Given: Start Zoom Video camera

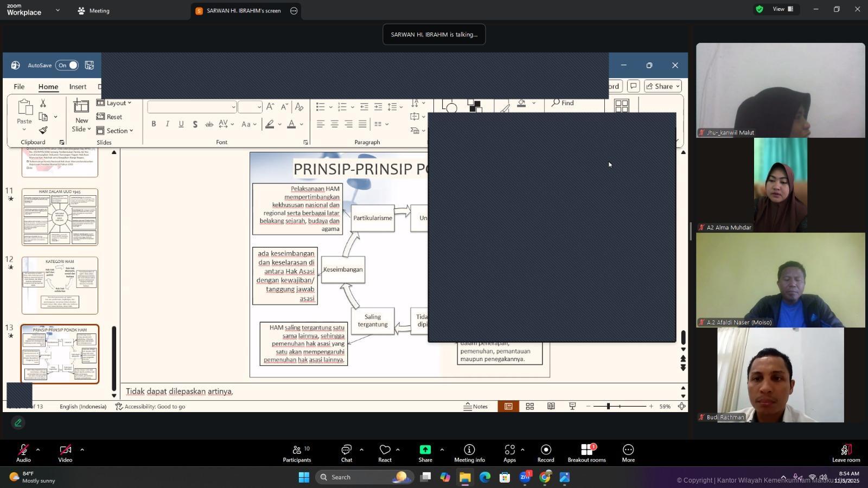Looking at the screenshot, I should click(x=65, y=453).
